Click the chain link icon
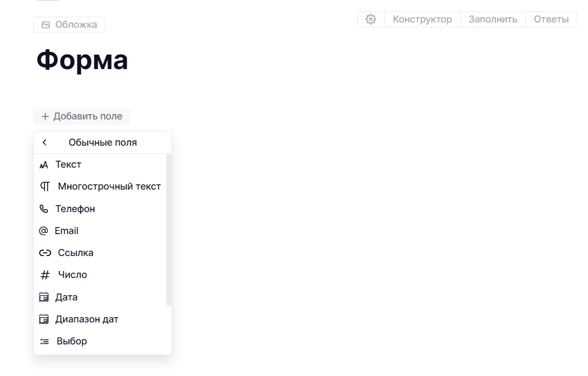 (x=45, y=253)
